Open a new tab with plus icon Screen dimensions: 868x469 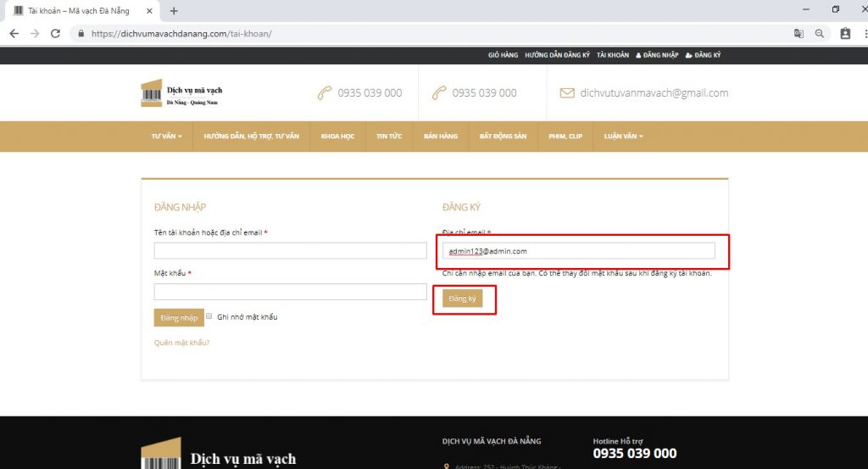[x=174, y=11]
